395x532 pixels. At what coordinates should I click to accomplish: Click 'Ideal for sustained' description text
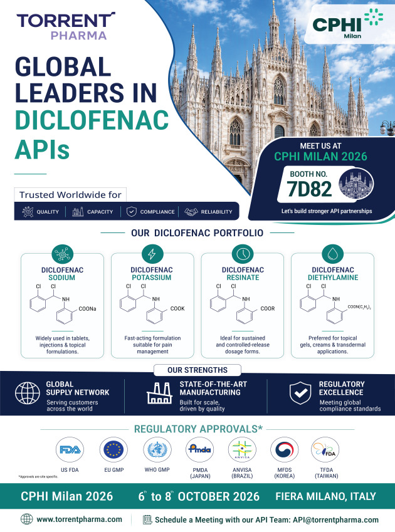(x=243, y=345)
